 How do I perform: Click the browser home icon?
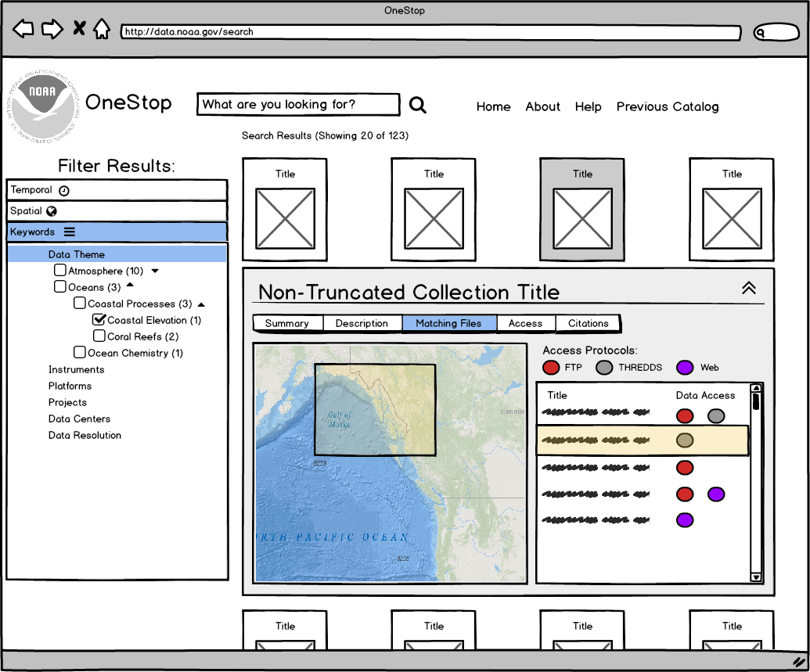tap(102, 28)
